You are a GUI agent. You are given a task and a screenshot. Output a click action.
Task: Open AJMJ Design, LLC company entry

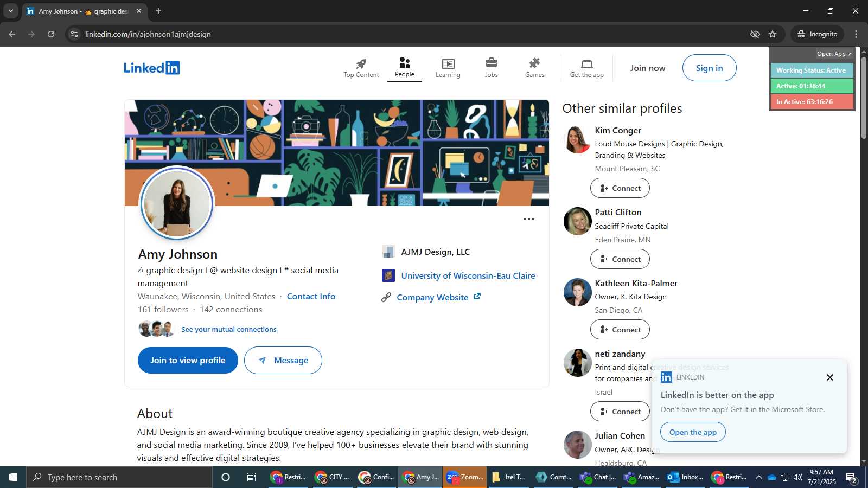426,252
